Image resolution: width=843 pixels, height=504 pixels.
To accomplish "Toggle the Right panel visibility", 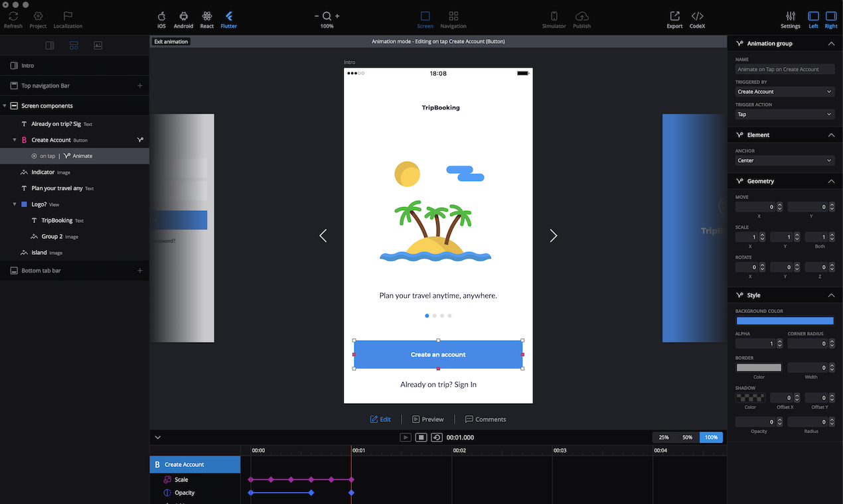I will (x=830, y=19).
